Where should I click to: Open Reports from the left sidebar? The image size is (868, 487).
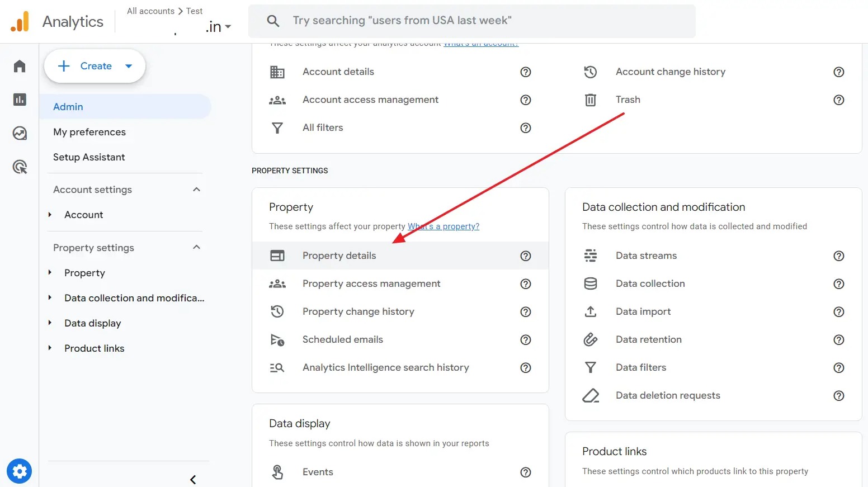[x=20, y=100]
